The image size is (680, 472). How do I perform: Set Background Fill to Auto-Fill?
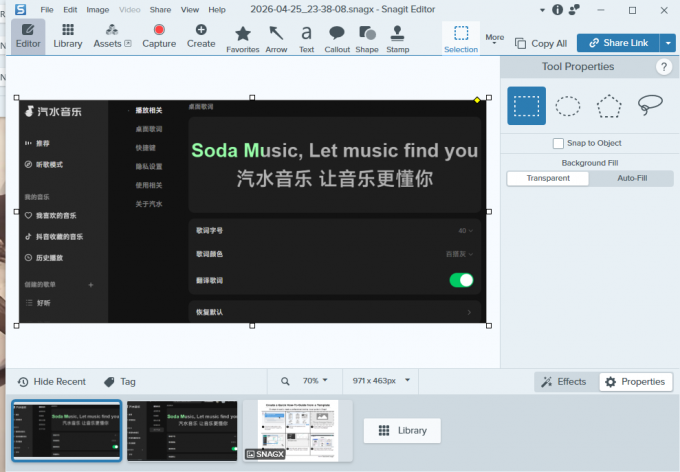pyautogui.click(x=632, y=178)
